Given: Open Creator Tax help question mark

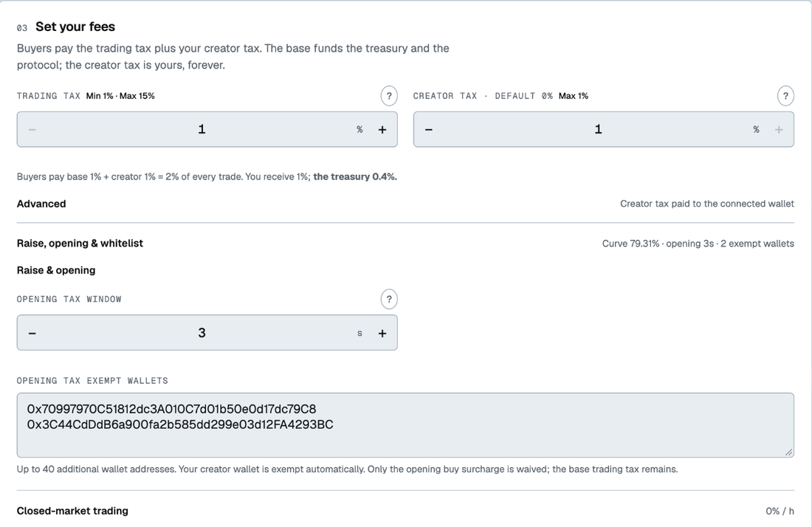Looking at the screenshot, I should [785, 96].
